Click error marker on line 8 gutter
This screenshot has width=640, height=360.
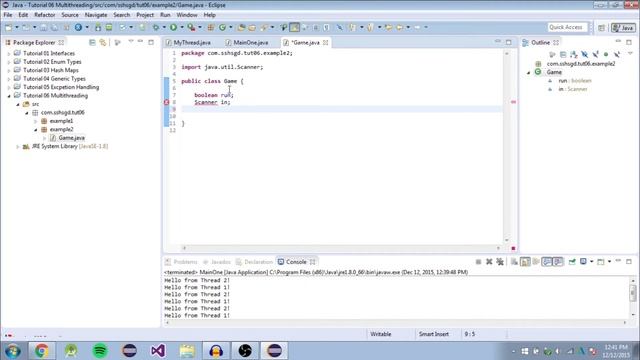167,102
